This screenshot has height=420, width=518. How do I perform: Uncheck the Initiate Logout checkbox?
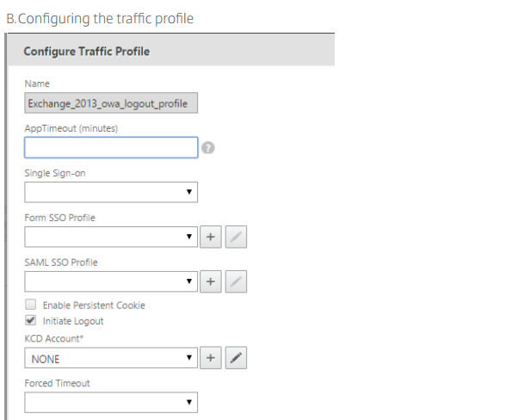click(x=30, y=321)
